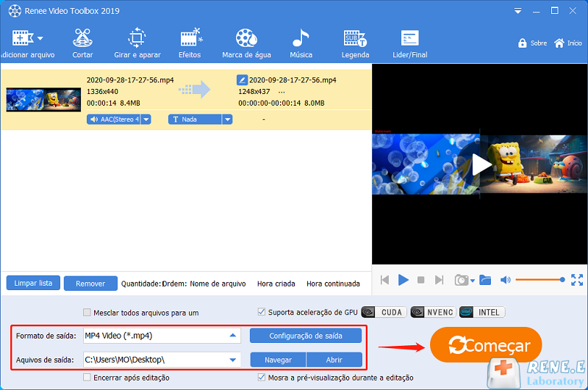This screenshot has width=588, height=390.
Task: Click the play button in player bar
Action: (403, 280)
